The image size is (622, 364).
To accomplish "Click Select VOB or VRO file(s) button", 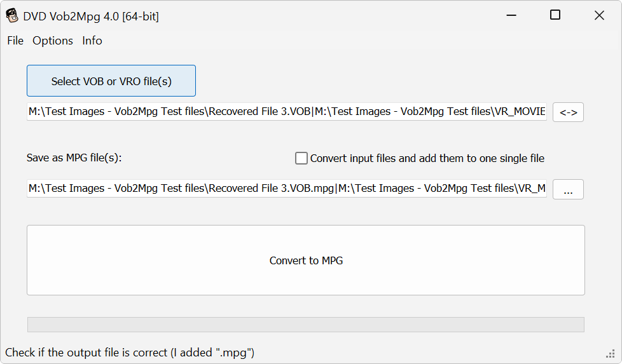I will click(111, 81).
